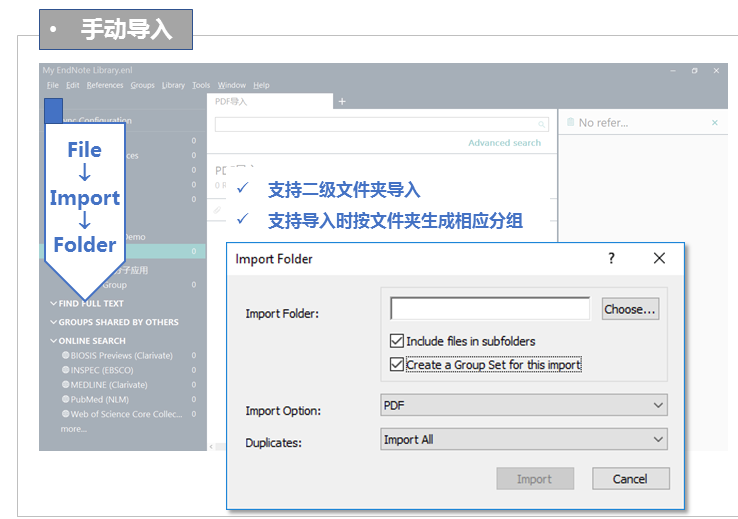Click the help question mark in dialog
This screenshot has height=519, width=738.
pos(611,258)
